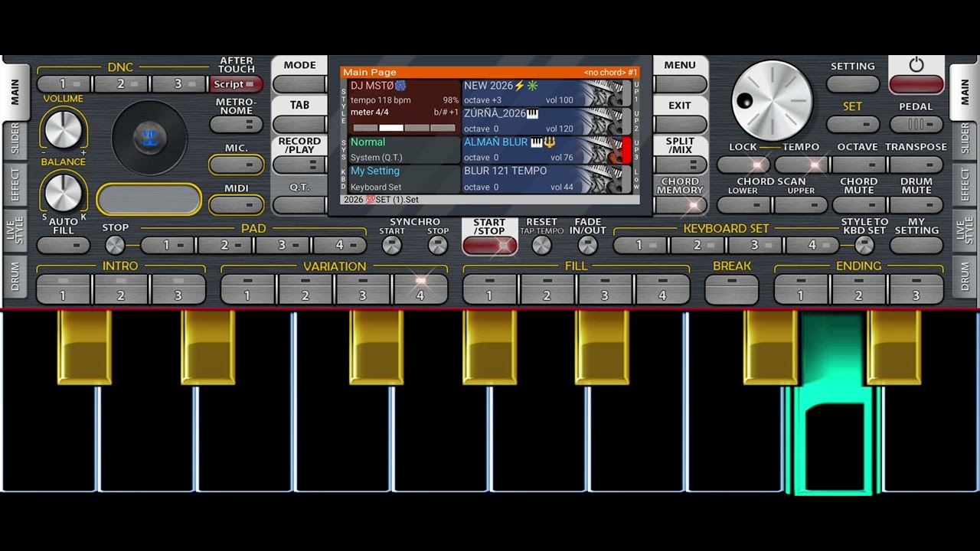Click the large tempo dial
Viewport: 980px width, 551px height.
(772, 100)
